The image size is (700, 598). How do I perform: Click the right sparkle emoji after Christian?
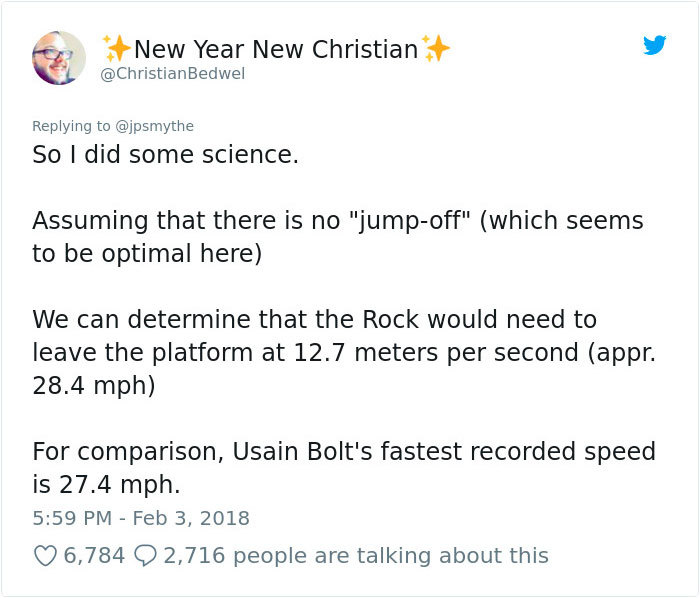pyautogui.click(x=436, y=48)
